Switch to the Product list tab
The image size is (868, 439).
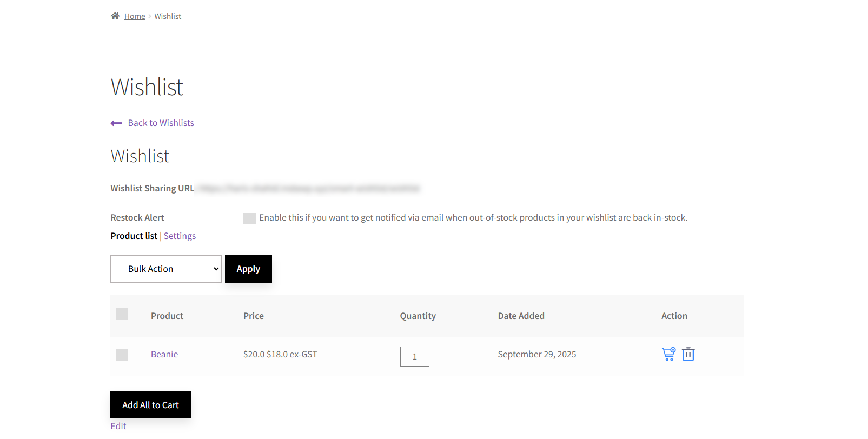[134, 236]
